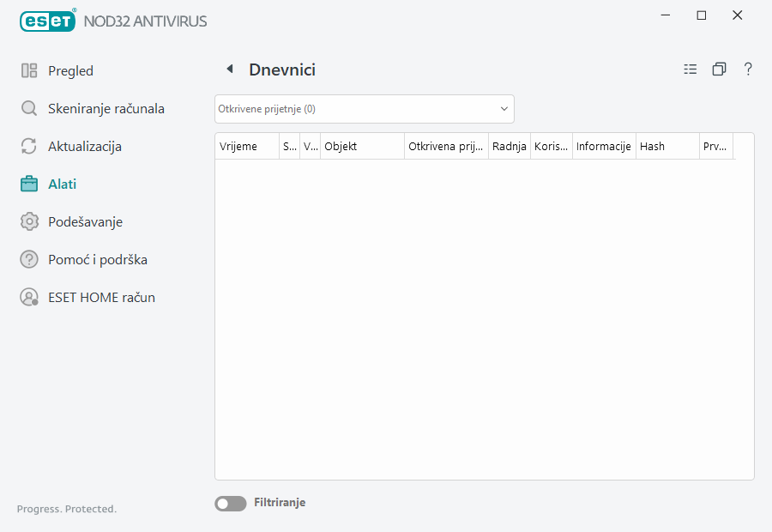772x532 pixels.
Task: Click the list-view icon above the log table
Action: tap(691, 69)
